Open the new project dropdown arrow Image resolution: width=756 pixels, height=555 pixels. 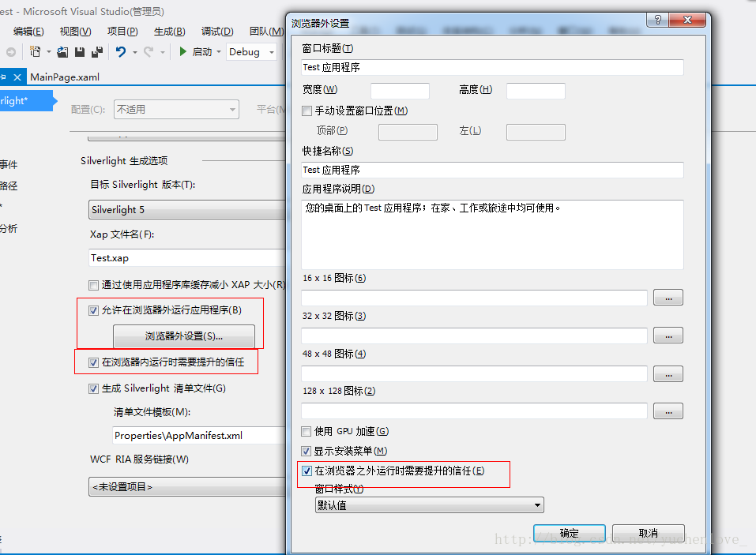pos(49,52)
